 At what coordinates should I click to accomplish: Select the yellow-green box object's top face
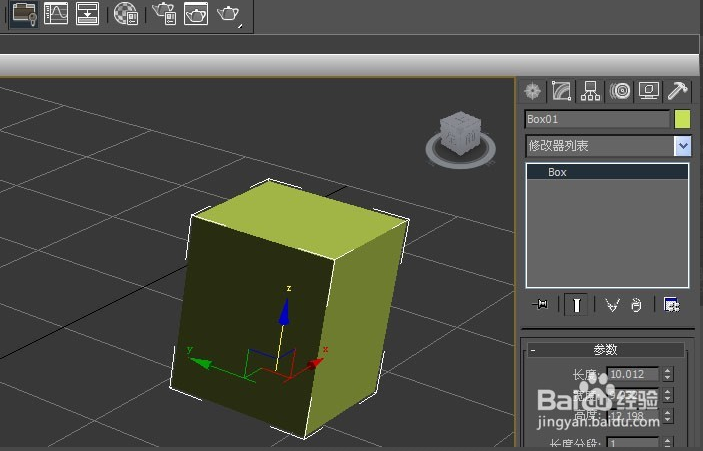point(301,221)
